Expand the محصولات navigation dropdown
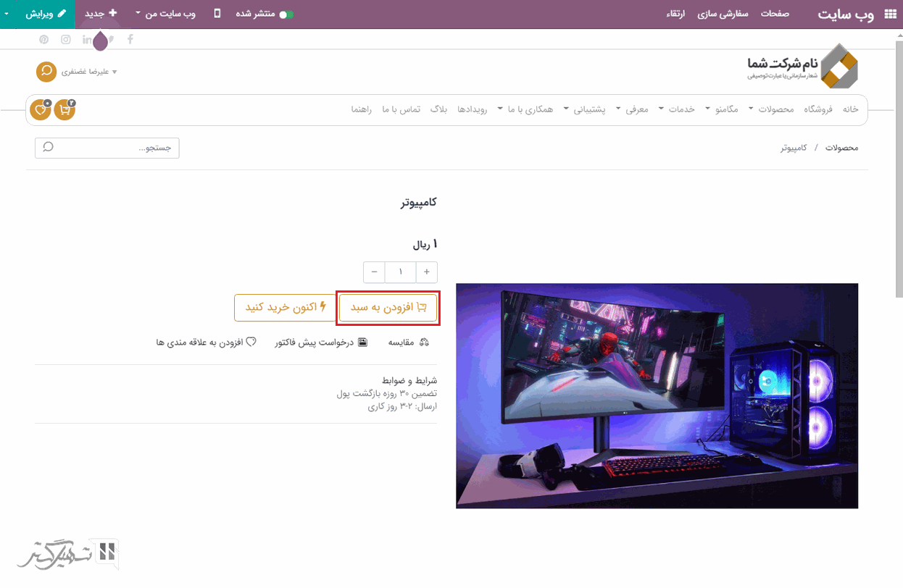The image size is (903, 588). (x=771, y=109)
